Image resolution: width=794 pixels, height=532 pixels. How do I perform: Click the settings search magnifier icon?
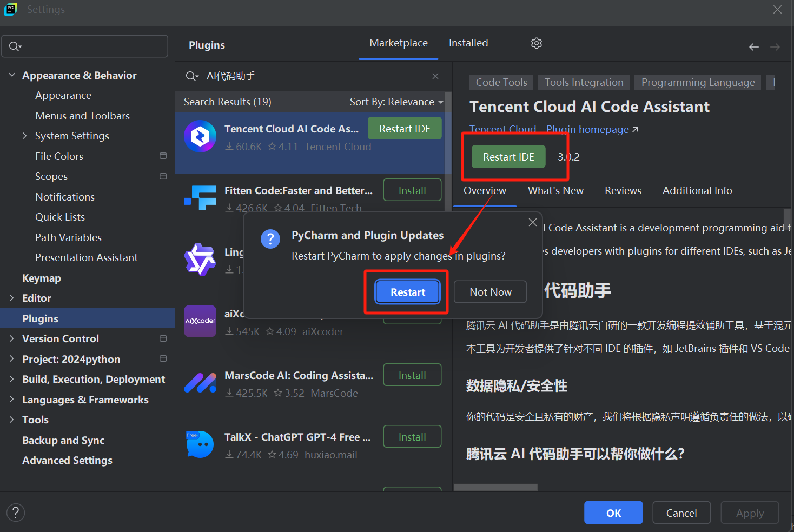(15, 46)
